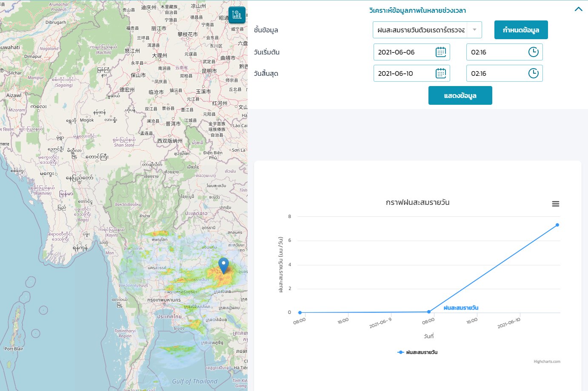Click the start date field 2021-06-06
The height and width of the screenshot is (391, 588).
tap(411, 52)
